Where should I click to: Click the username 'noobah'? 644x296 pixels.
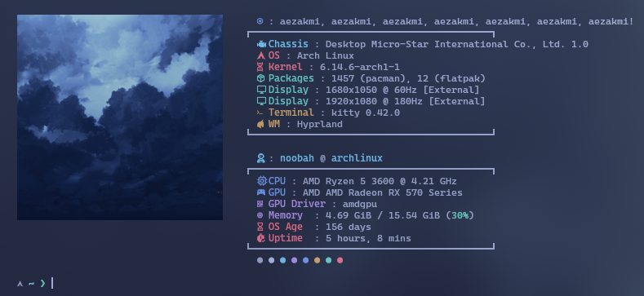tap(297, 158)
